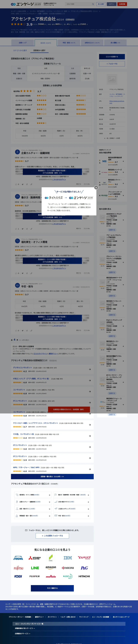138x644 pixels.
Task: Open the KDDI logo
Action: pos(18,576)
